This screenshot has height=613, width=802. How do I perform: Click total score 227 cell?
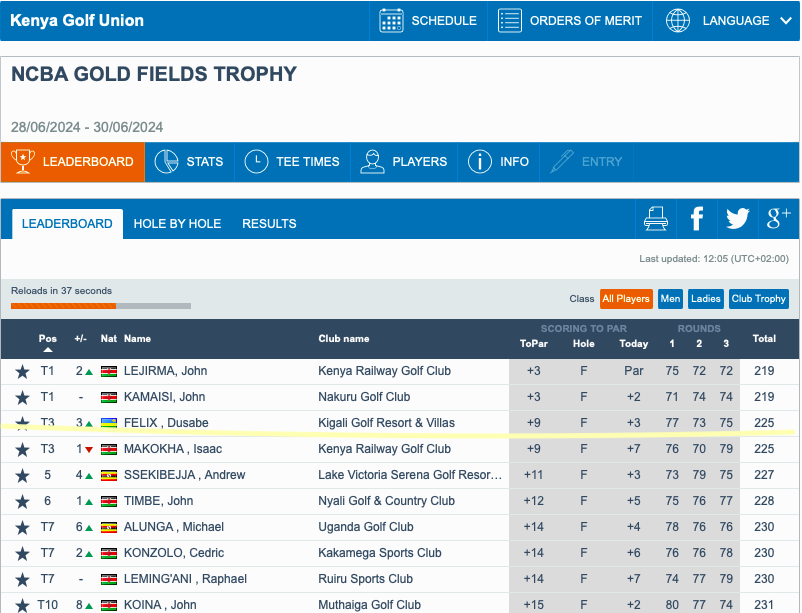tap(764, 475)
